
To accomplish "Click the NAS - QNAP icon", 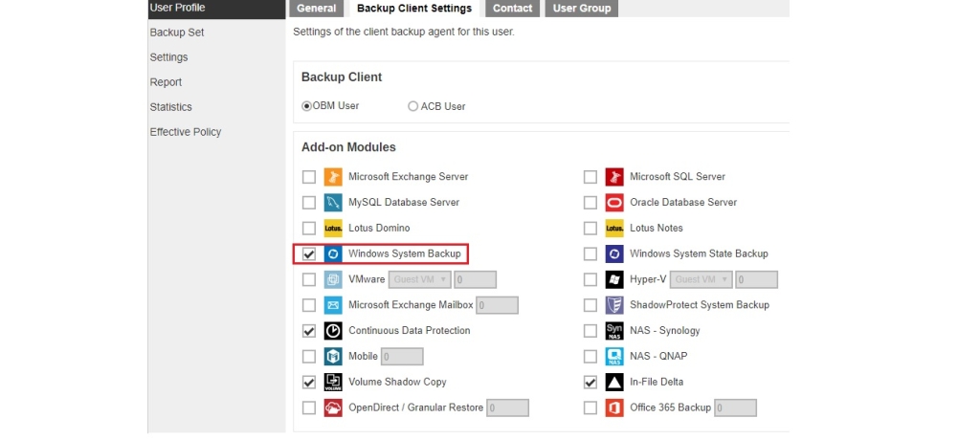I will (x=614, y=356).
